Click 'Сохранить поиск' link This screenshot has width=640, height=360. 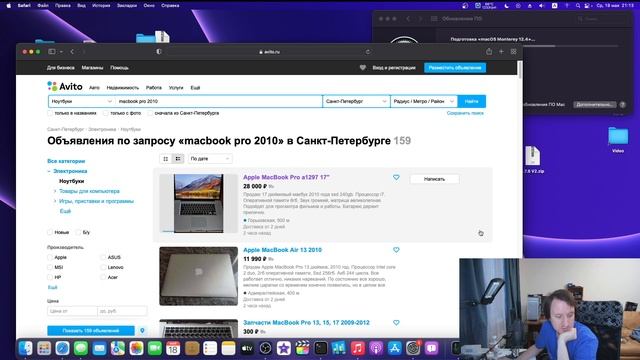(x=465, y=113)
